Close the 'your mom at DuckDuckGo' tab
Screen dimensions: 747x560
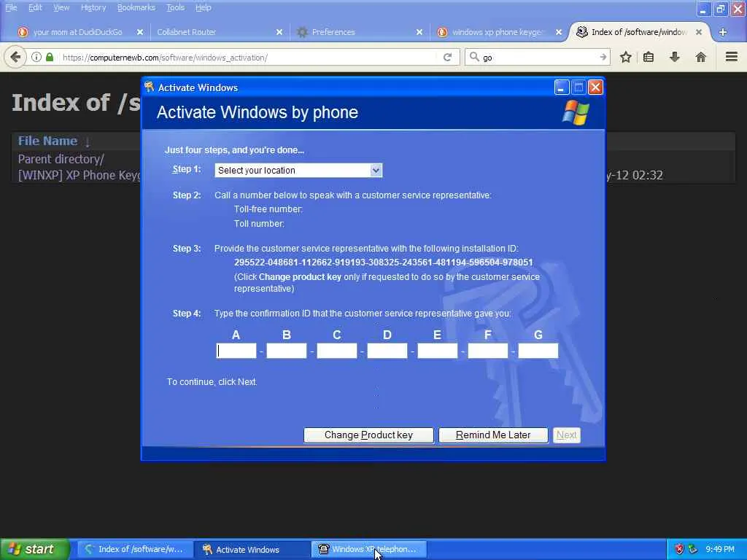pyautogui.click(x=140, y=32)
